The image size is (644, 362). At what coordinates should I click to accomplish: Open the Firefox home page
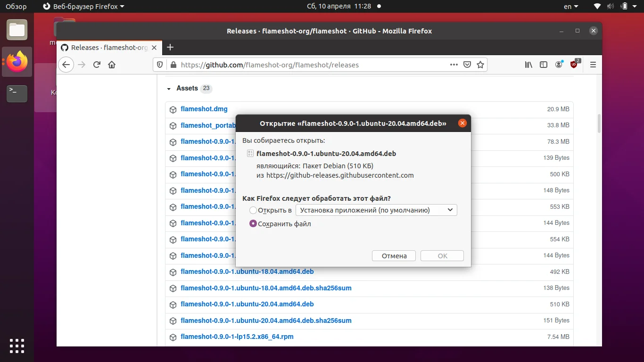(112, 65)
